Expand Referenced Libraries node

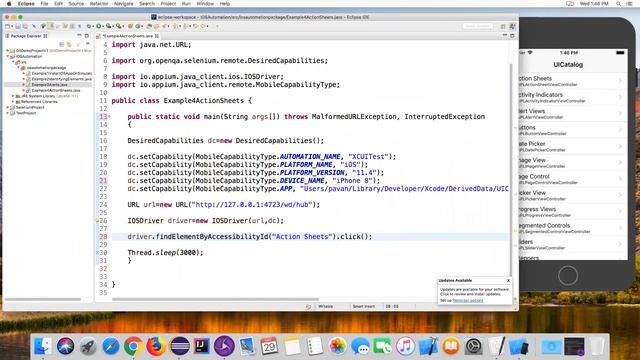(x=13, y=102)
